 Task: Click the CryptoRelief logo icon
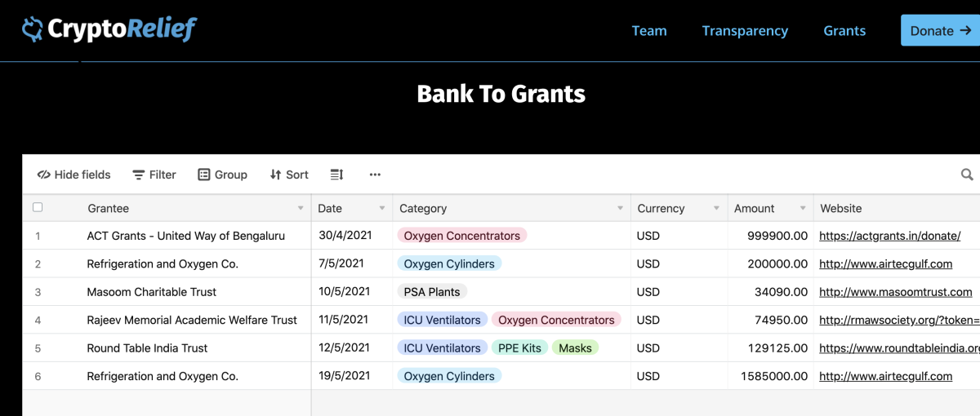click(x=33, y=30)
